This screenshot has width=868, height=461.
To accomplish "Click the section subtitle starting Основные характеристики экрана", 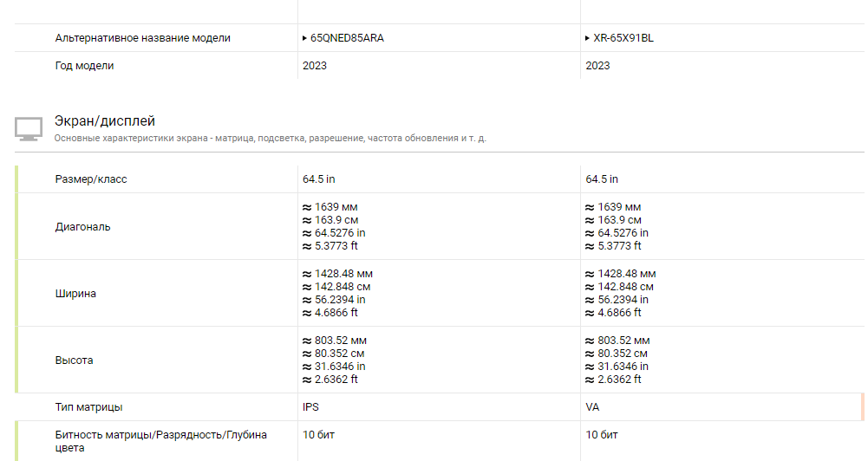I will click(x=270, y=139).
